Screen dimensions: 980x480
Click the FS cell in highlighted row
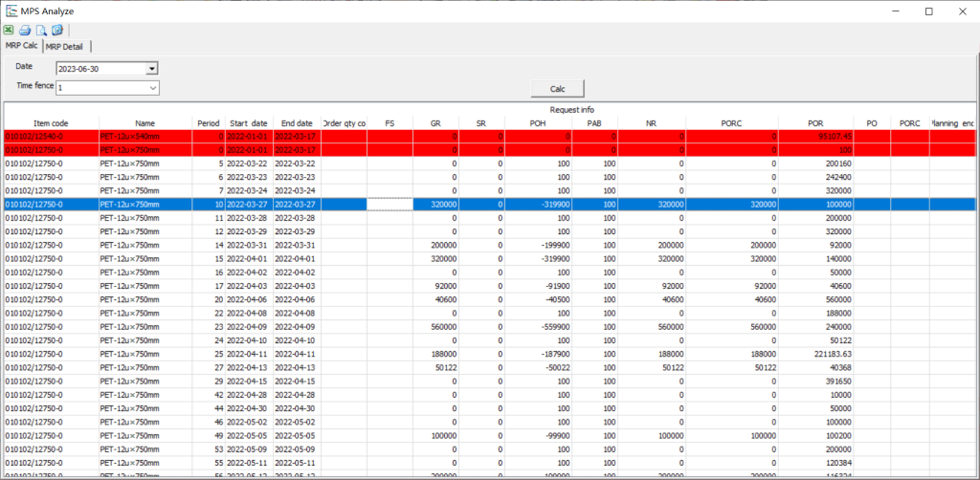tap(390, 204)
